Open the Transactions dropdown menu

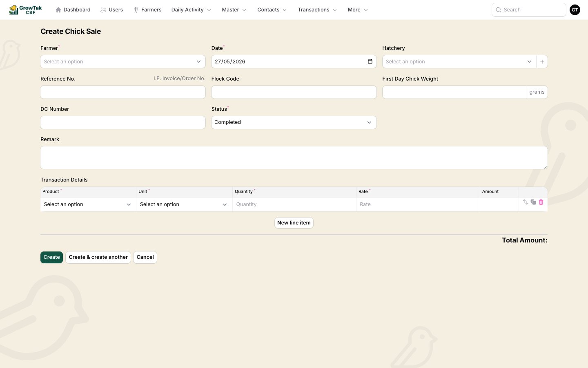pos(317,10)
